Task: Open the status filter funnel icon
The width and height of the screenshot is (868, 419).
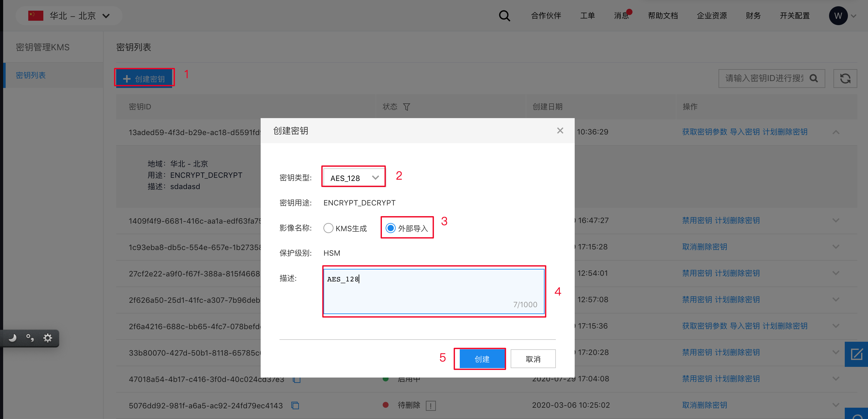Action: (x=406, y=107)
